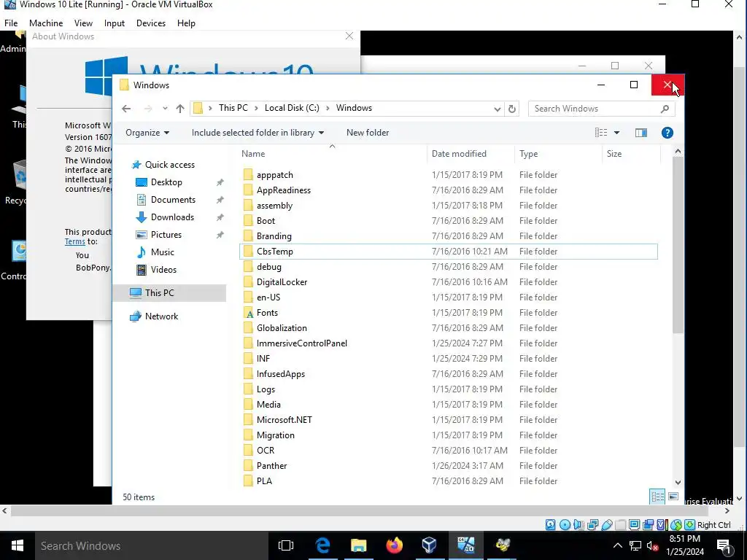Open view options dropdown arrow
The height and width of the screenshot is (560, 747).
coord(616,133)
